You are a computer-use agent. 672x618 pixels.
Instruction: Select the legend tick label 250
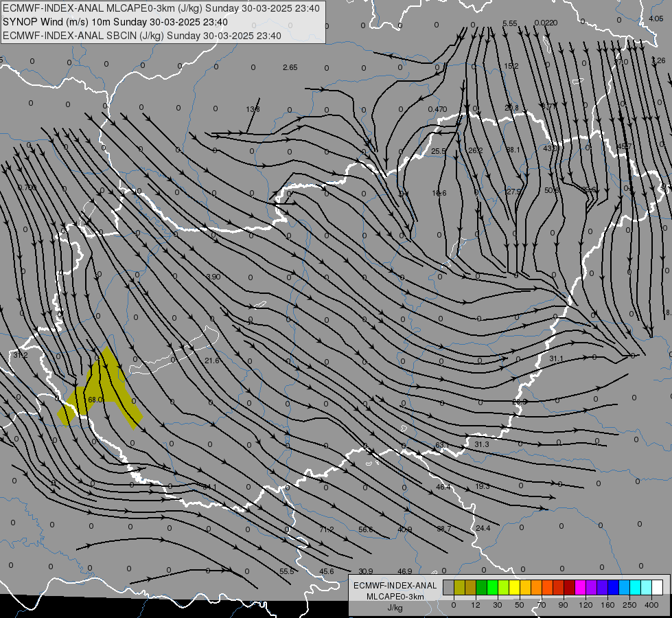coord(629,605)
